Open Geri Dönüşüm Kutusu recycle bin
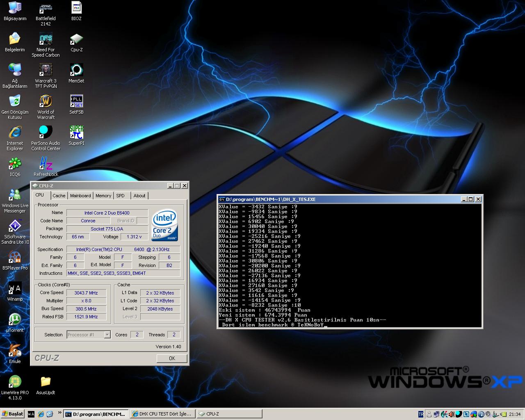 coord(15,107)
